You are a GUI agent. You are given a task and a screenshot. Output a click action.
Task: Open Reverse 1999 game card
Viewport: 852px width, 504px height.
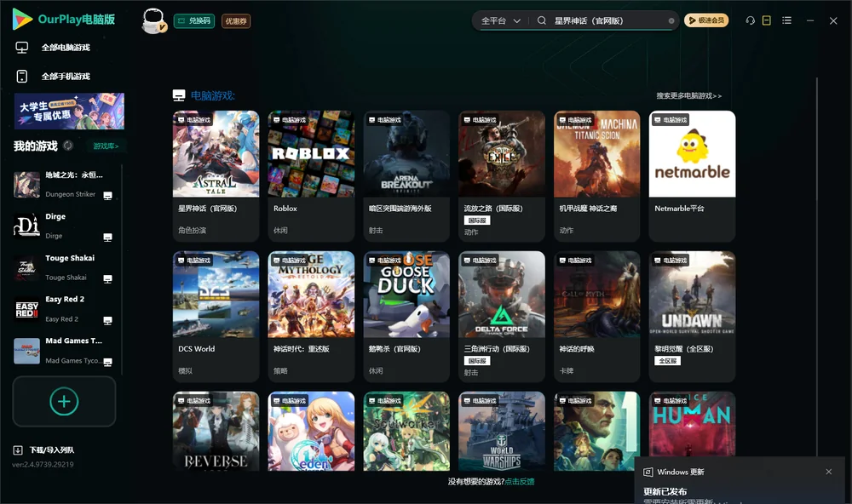(x=216, y=432)
